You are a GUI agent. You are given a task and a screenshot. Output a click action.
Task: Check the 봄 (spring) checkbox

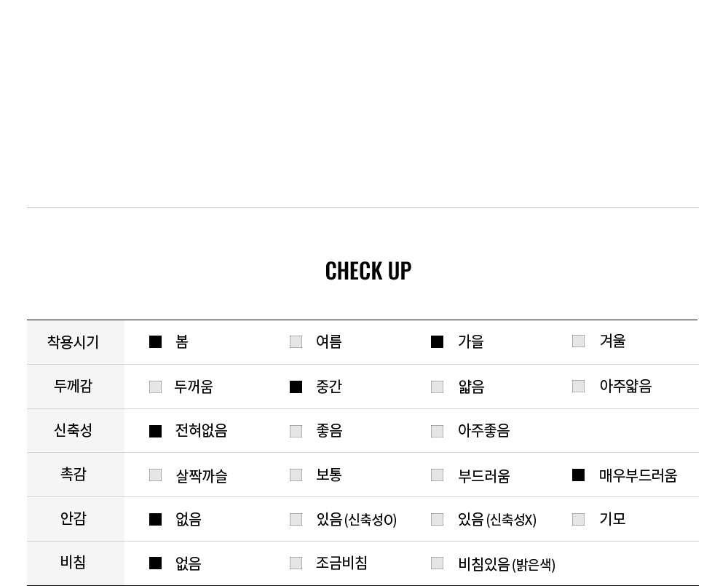155,342
